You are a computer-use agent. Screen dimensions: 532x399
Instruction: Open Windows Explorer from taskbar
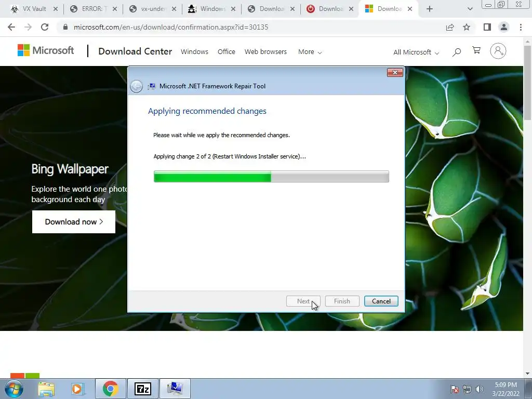(x=46, y=389)
